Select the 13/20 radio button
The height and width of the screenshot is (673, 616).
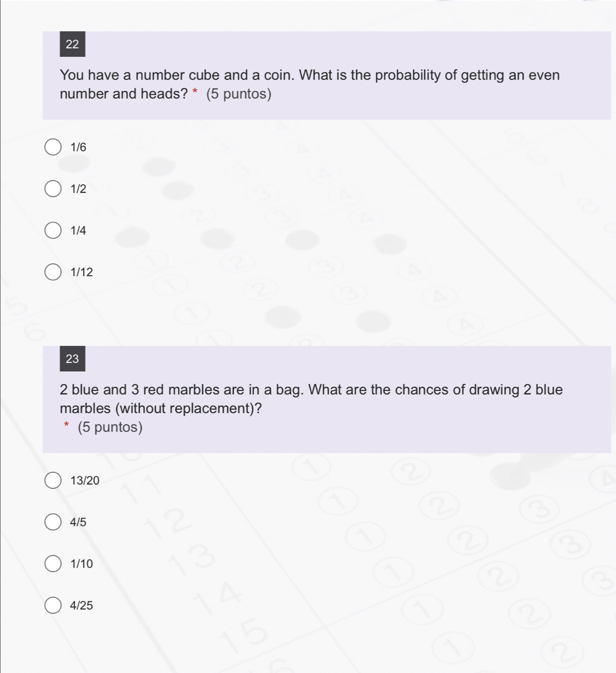coord(53,480)
